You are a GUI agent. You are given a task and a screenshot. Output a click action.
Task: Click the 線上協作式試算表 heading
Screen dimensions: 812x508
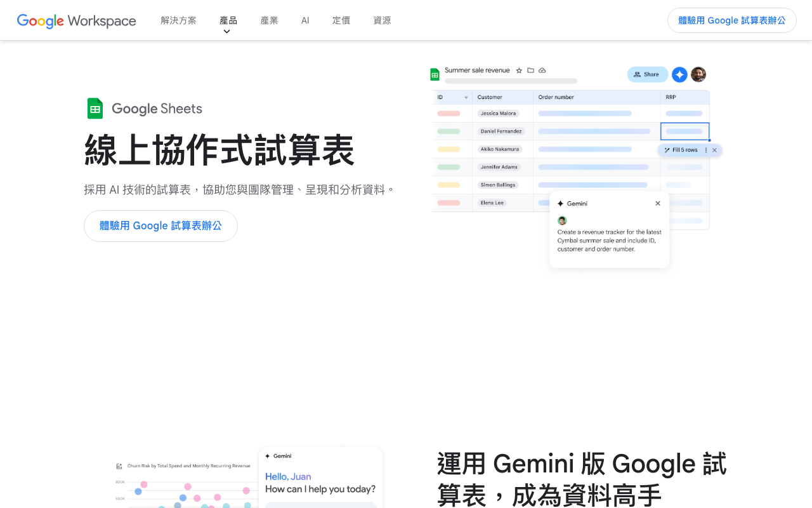tap(219, 150)
